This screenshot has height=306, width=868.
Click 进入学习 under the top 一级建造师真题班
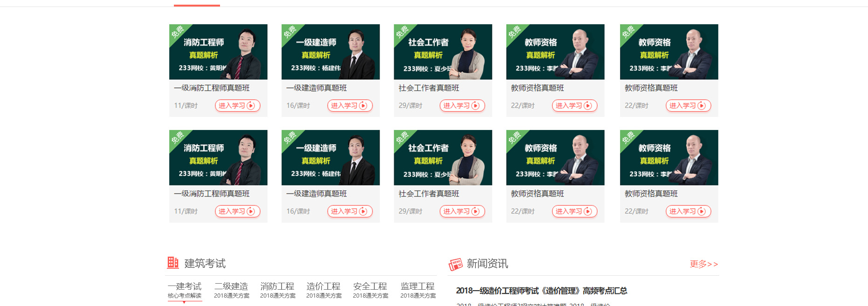[x=350, y=106]
